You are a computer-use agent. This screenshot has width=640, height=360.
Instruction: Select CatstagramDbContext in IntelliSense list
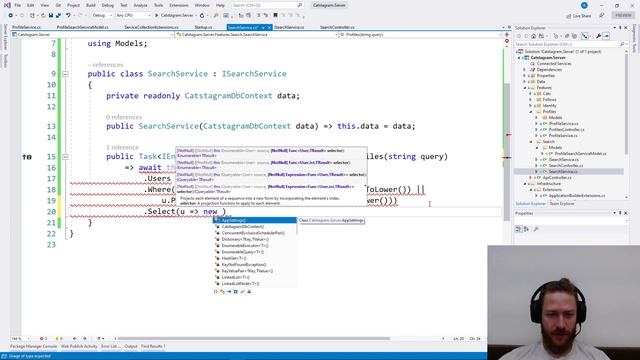click(255, 227)
